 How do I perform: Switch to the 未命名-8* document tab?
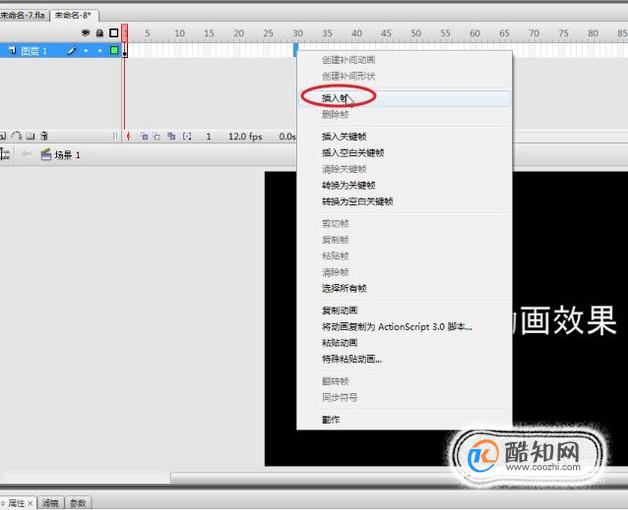(73, 16)
